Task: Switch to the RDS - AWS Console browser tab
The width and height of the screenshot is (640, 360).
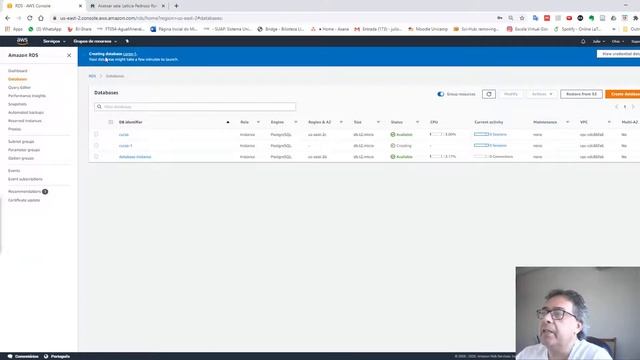Action: point(44,6)
